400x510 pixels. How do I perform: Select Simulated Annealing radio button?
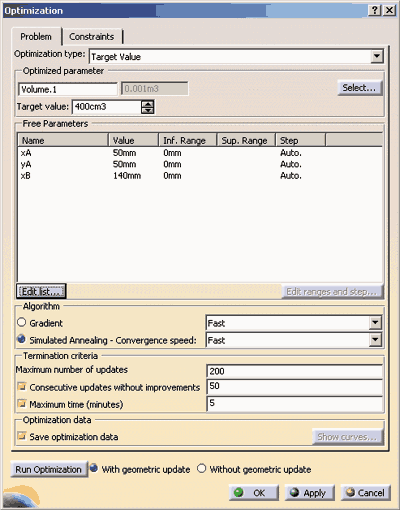pyautogui.click(x=22, y=339)
